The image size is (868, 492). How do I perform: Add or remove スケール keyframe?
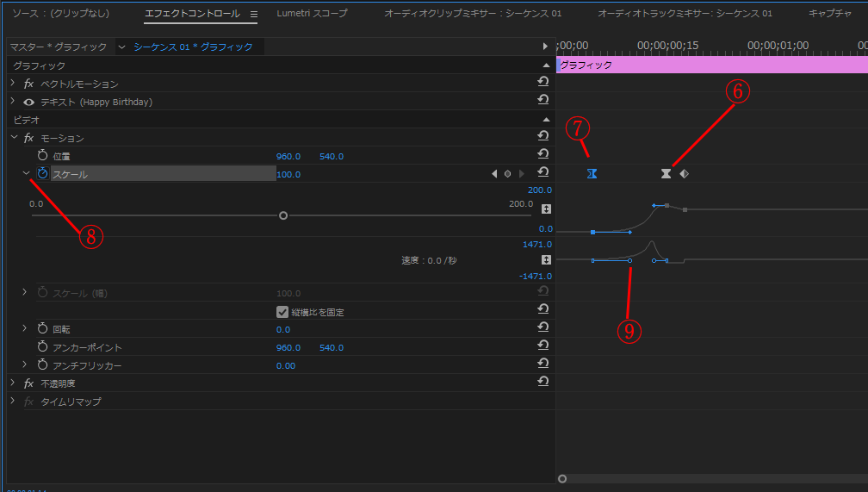(x=508, y=174)
